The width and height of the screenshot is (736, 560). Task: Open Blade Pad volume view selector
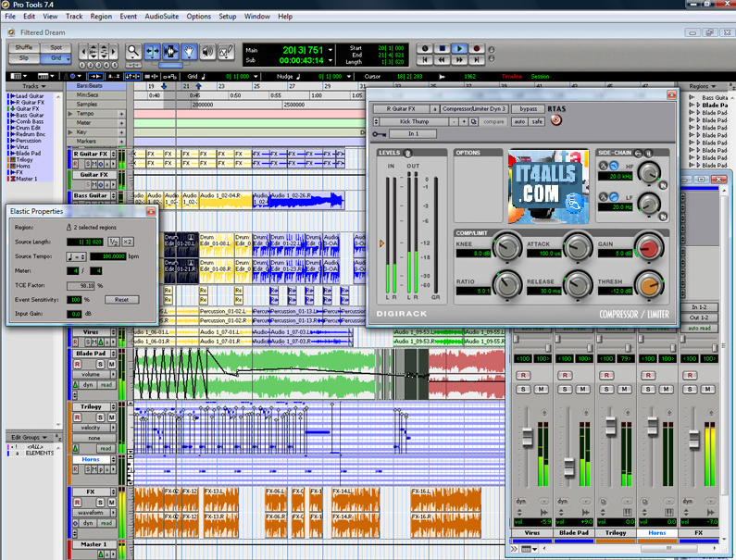coord(94,375)
